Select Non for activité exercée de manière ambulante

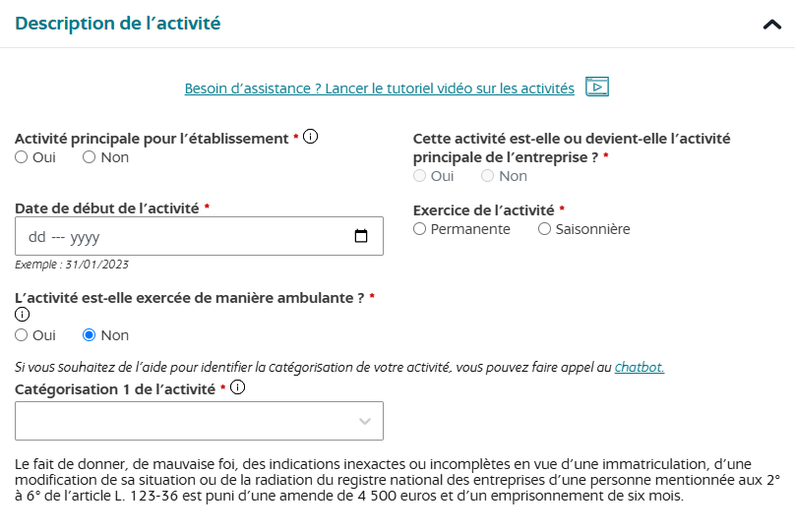pyautogui.click(x=90, y=335)
